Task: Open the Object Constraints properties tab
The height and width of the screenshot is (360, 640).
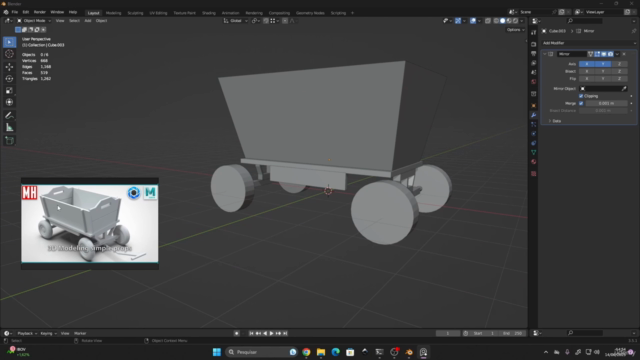Action: click(x=533, y=143)
